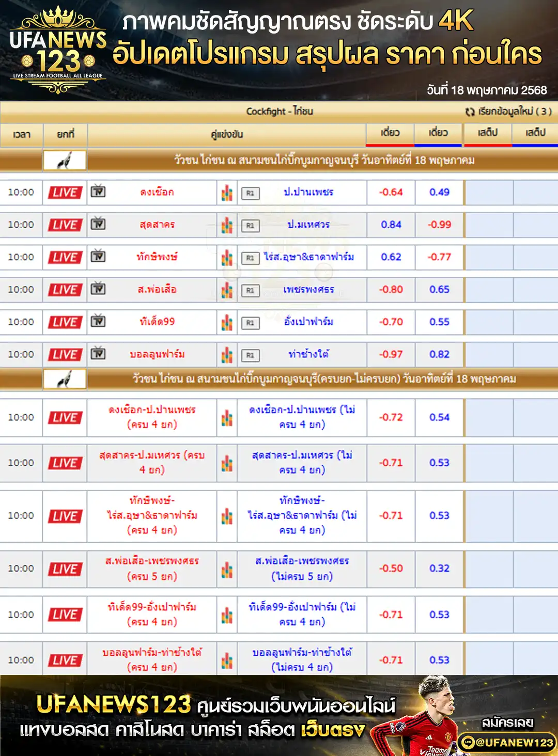The width and height of the screenshot is (558, 756).
Task: Select the เดี่ยว header with red underline
Action: (391, 134)
